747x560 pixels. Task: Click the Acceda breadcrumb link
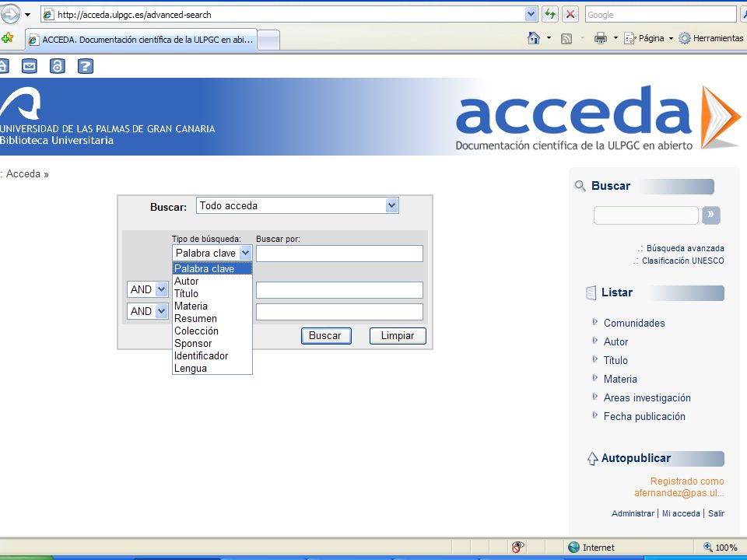(23, 173)
